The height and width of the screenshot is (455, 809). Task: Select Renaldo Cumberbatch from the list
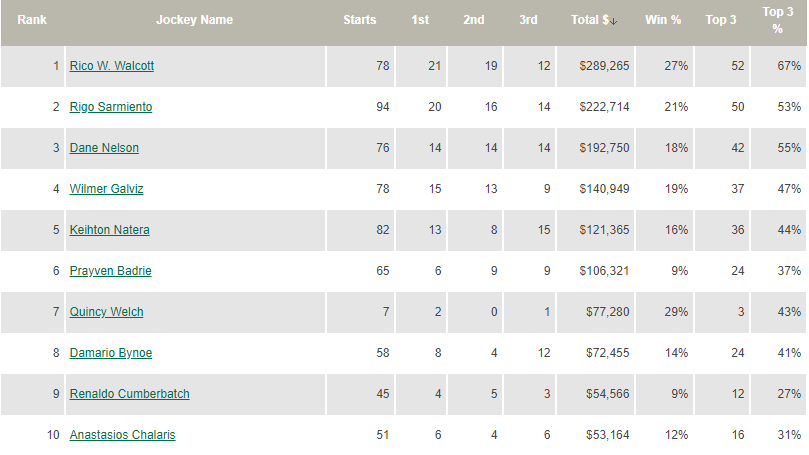[x=130, y=394]
